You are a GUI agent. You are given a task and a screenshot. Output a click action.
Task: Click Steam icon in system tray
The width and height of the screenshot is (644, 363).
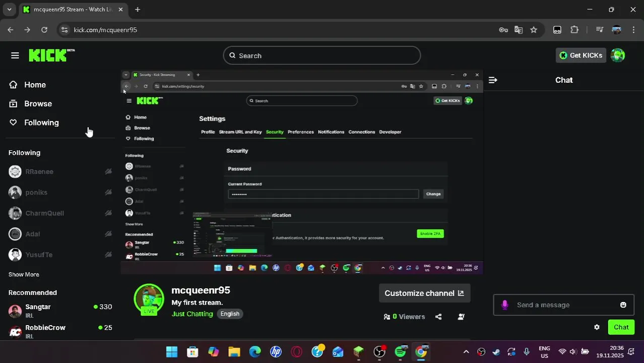(496, 351)
